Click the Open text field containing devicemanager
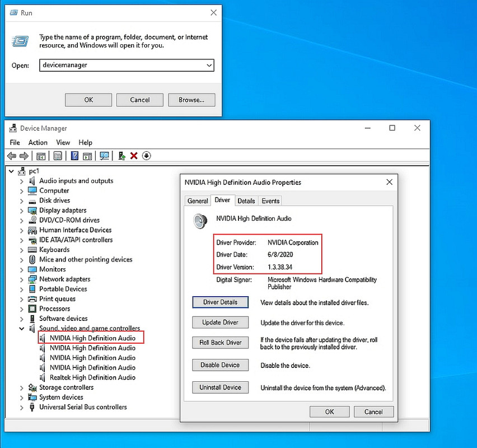 coord(127,65)
